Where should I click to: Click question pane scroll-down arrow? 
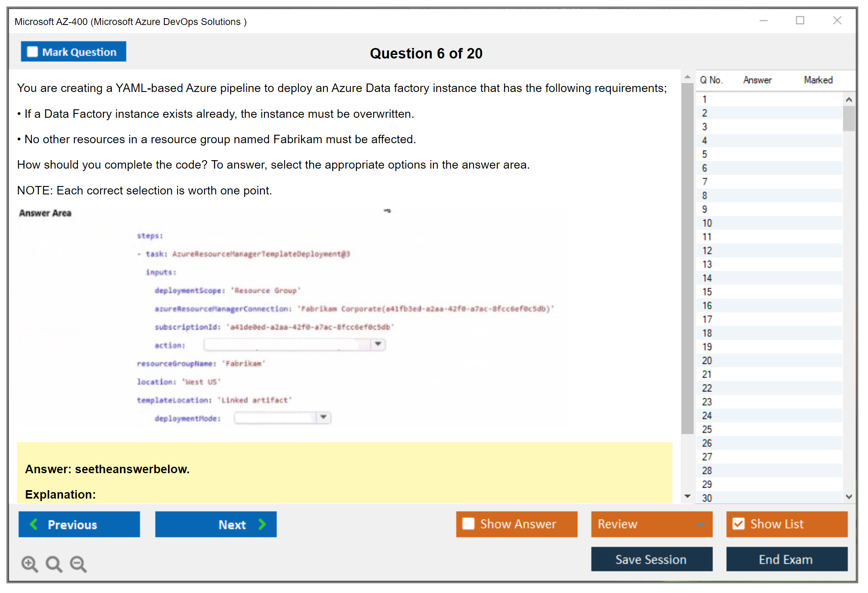688,496
